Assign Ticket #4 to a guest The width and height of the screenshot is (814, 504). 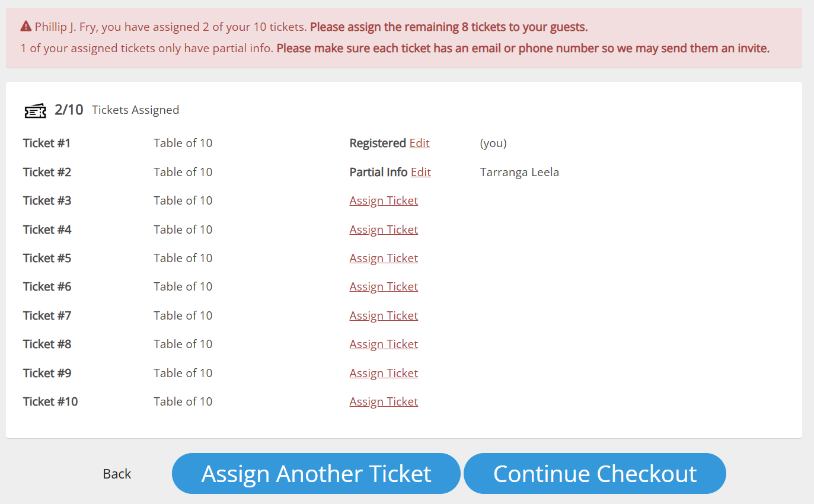tap(384, 230)
